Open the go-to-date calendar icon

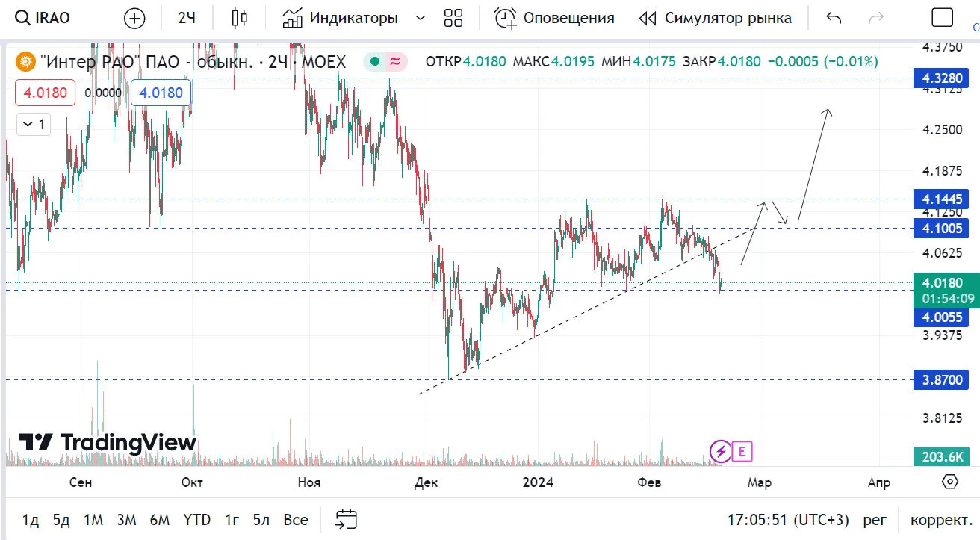pos(347,519)
